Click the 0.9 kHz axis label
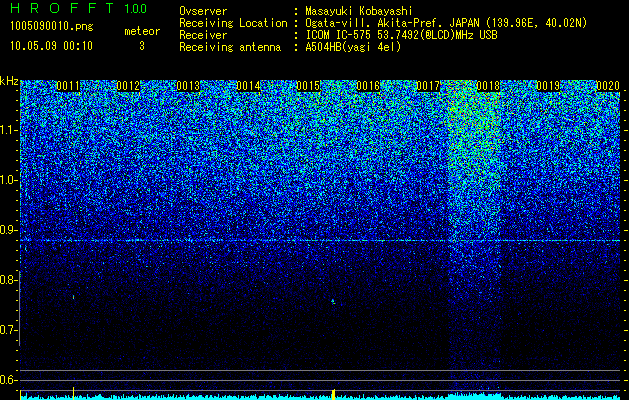This screenshot has width=629, height=400. (x=9, y=230)
